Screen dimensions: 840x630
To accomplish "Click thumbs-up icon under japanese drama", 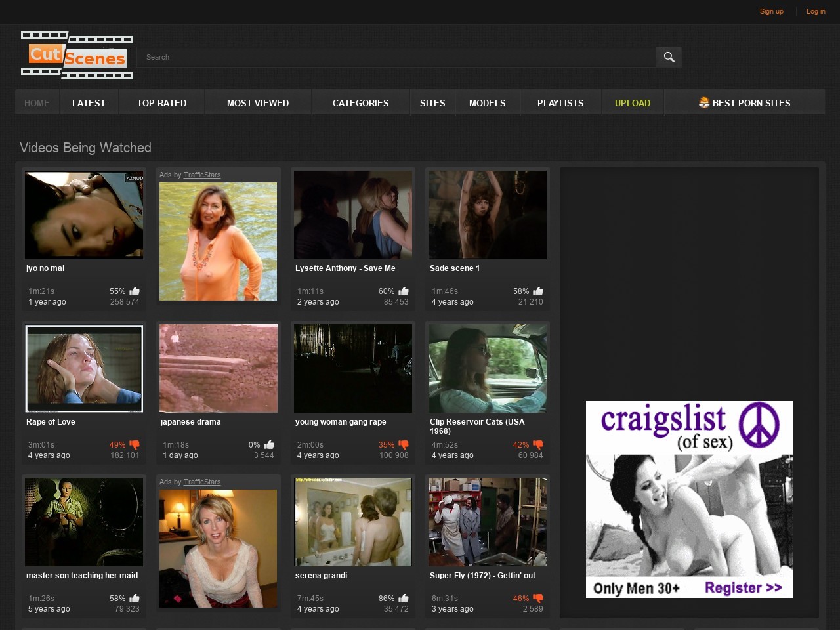I will [x=269, y=445].
